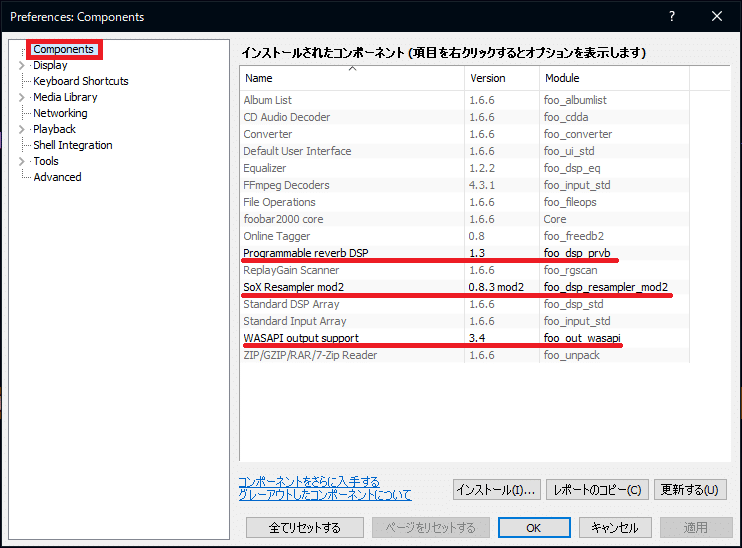Screen dimensions: 742x548
Task: Open the Advanced preferences page
Action: tap(57, 177)
